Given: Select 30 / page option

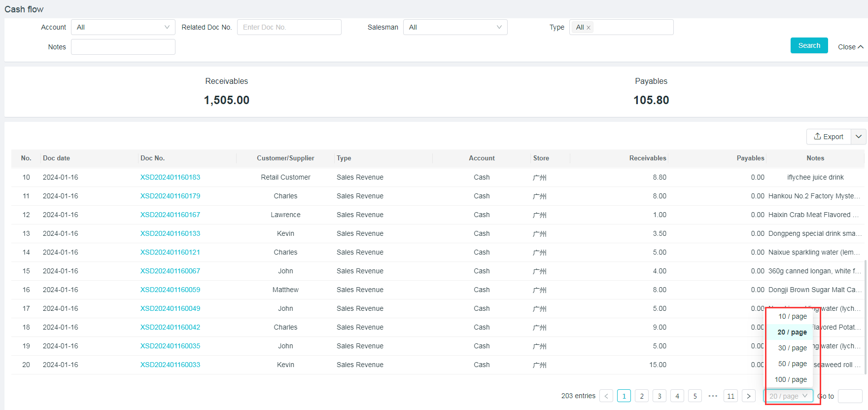Looking at the screenshot, I should pyautogui.click(x=792, y=348).
